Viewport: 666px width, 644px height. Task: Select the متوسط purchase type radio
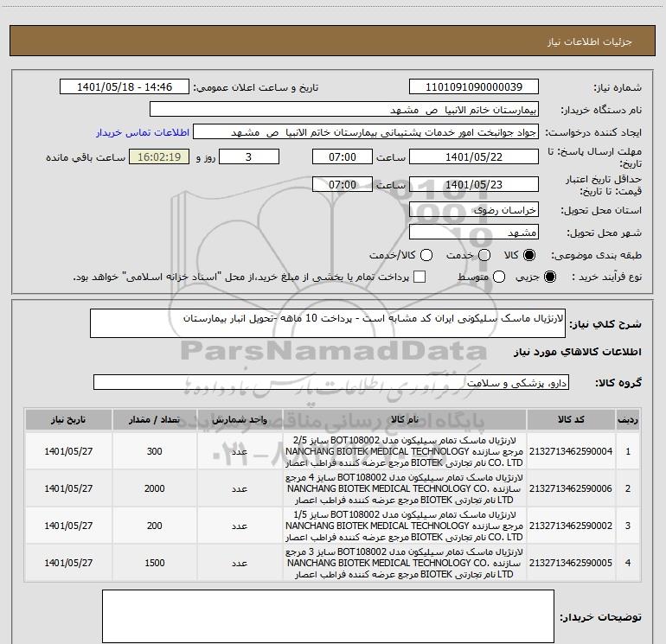point(499,277)
